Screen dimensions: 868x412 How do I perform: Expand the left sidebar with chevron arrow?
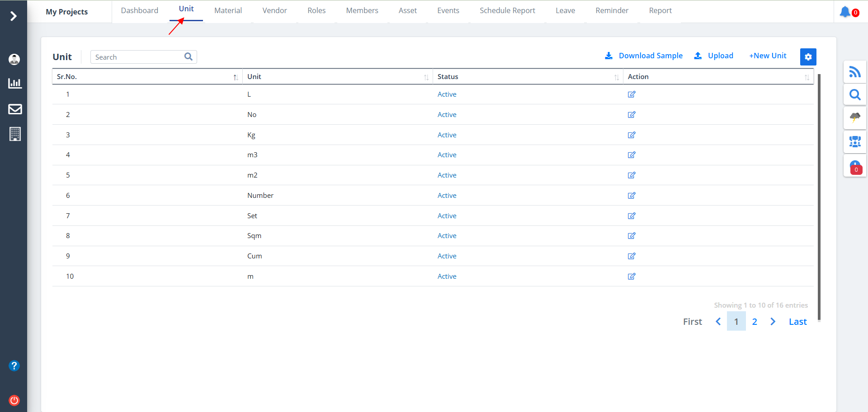pos(14,16)
